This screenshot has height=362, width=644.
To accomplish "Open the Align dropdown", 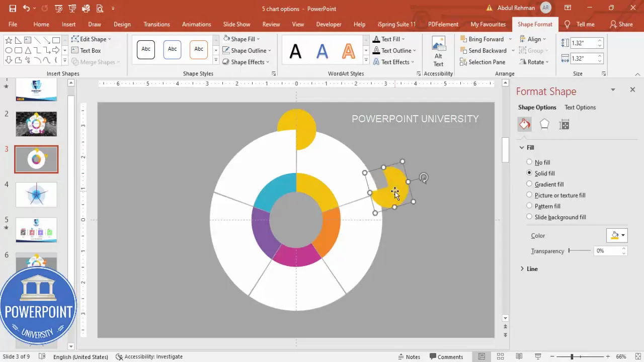I will (533, 39).
